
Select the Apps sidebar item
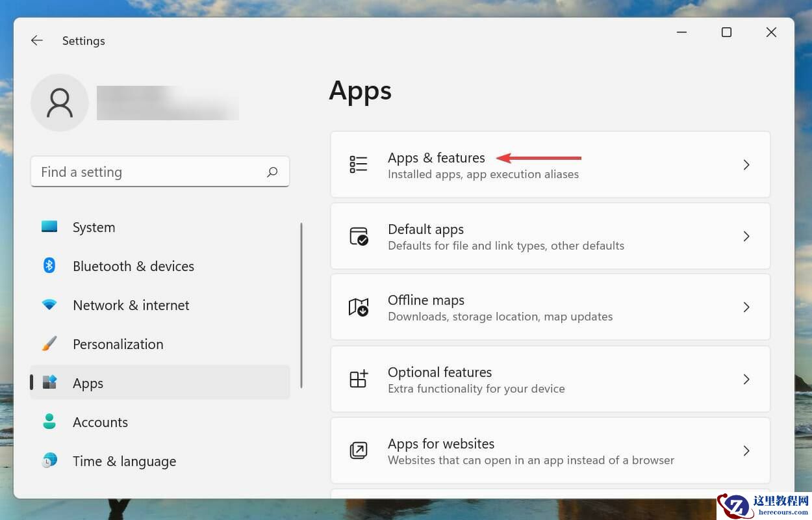[x=160, y=383]
